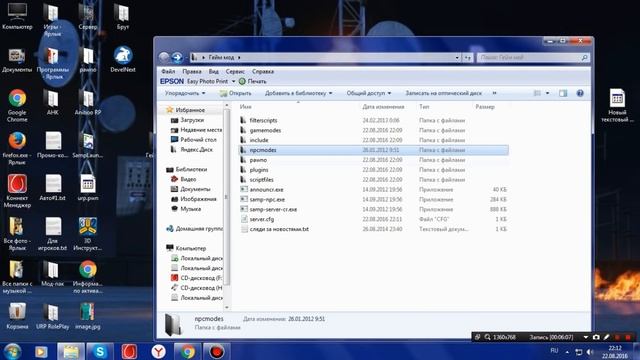Open Изображения library in the navigation pane
640x360 pixels.
click(x=198, y=199)
